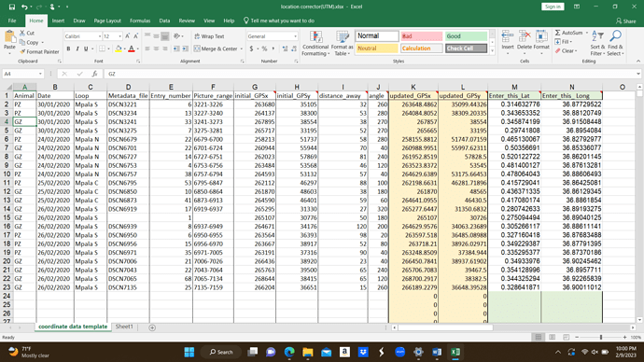This screenshot has width=644, height=362.
Task: Switch to the Formulas tab
Action: (140, 21)
